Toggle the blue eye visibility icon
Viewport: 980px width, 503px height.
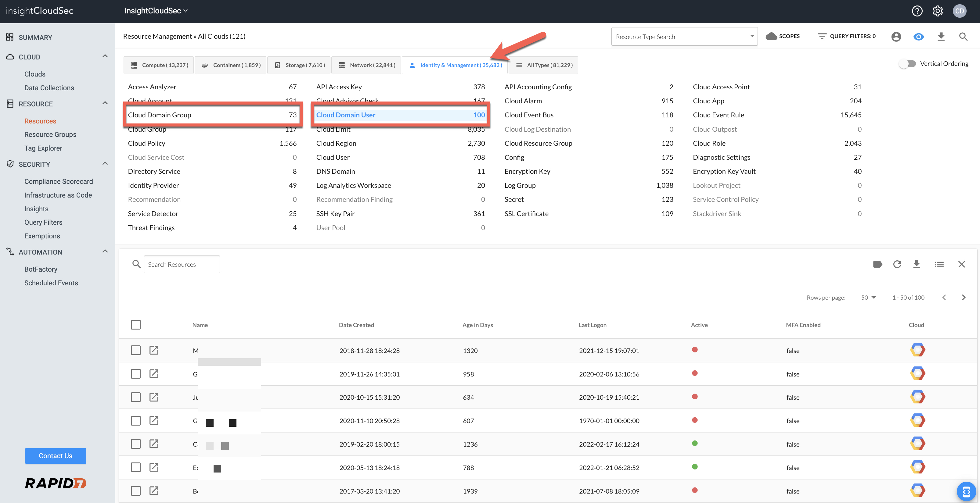[918, 37]
